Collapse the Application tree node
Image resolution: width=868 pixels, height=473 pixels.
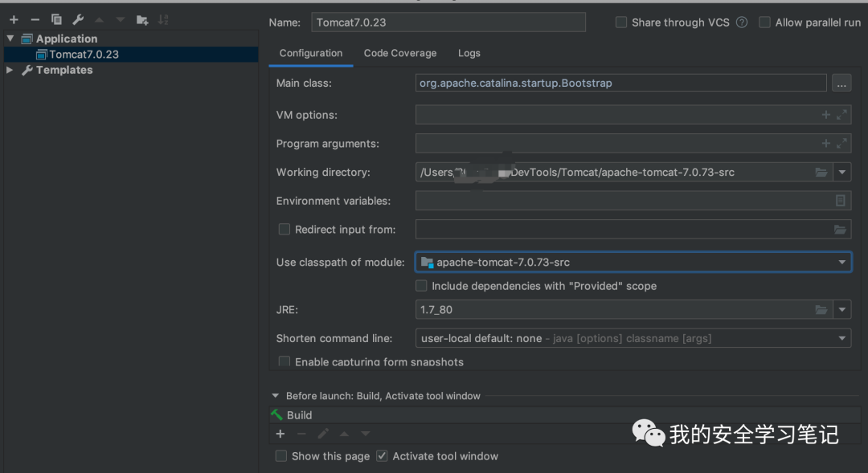point(10,39)
